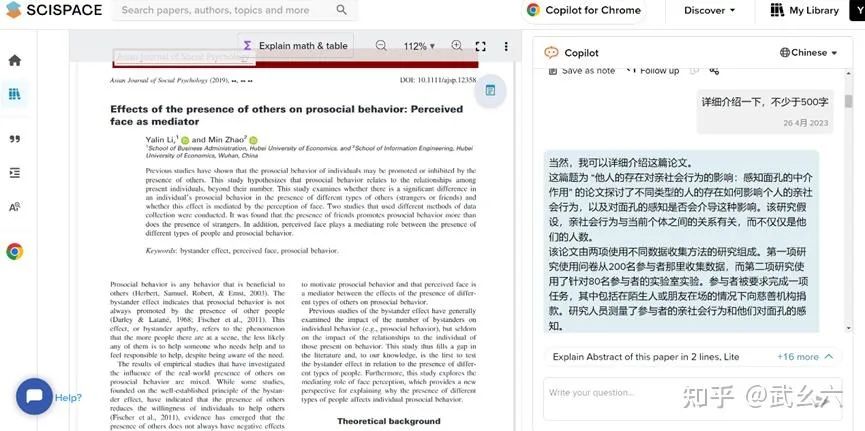The height and width of the screenshot is (431, 865).
Task: Open the outline list sidebar icon
Action: pyautogui.click(x=15, y=173)
